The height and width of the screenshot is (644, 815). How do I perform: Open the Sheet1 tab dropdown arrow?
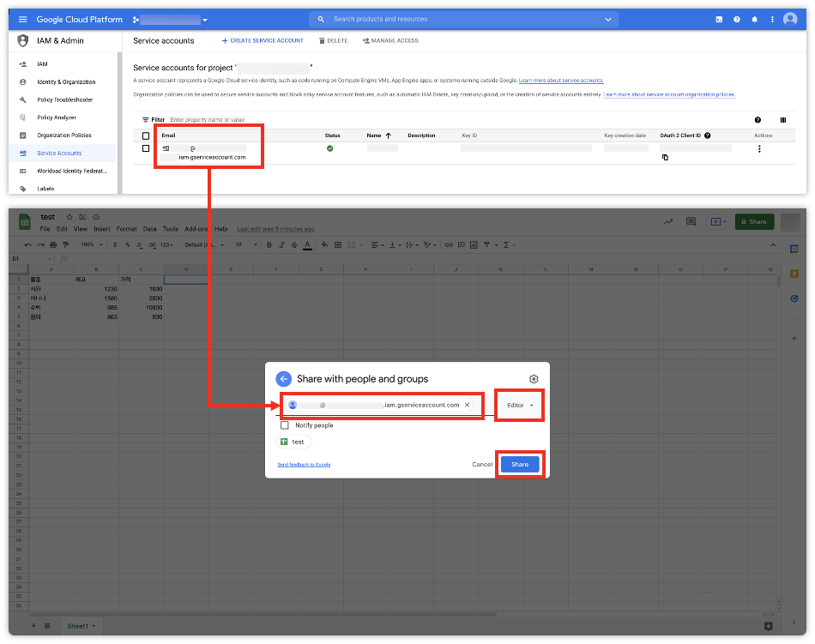(94, 626)
